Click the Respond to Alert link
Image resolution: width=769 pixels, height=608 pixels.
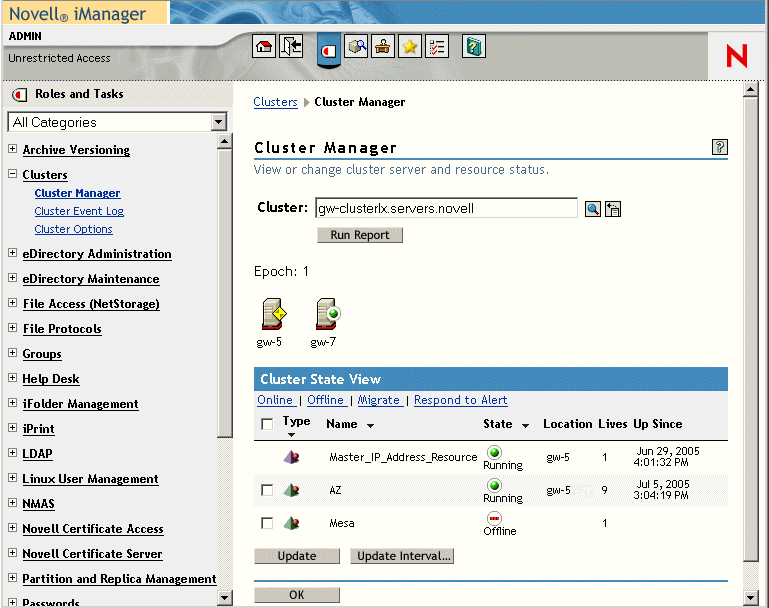pos(461,400)
